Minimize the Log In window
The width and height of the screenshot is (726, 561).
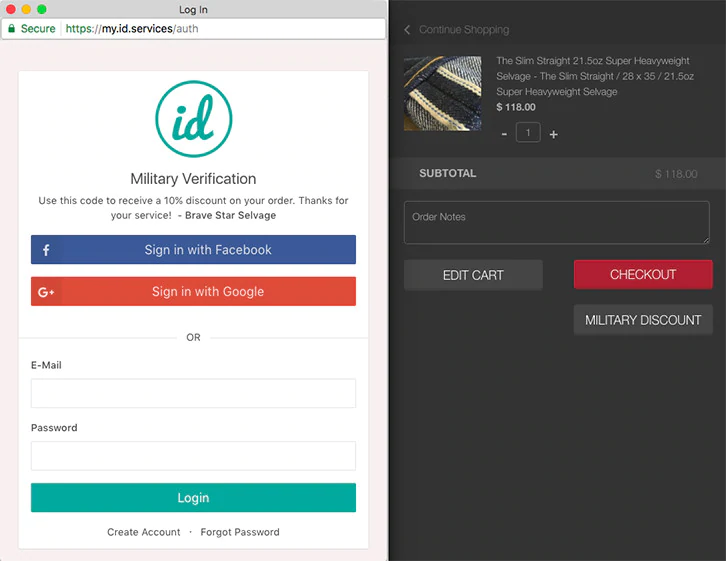click(26, 9)
